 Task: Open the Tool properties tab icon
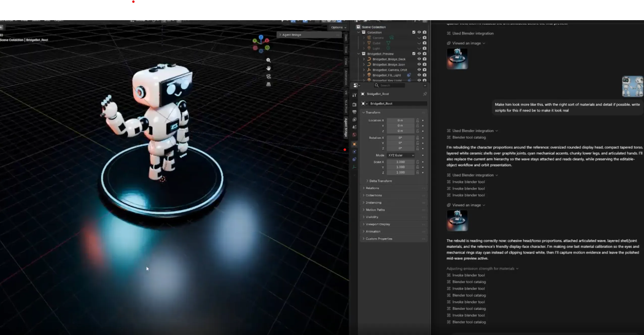click(354, 95)
